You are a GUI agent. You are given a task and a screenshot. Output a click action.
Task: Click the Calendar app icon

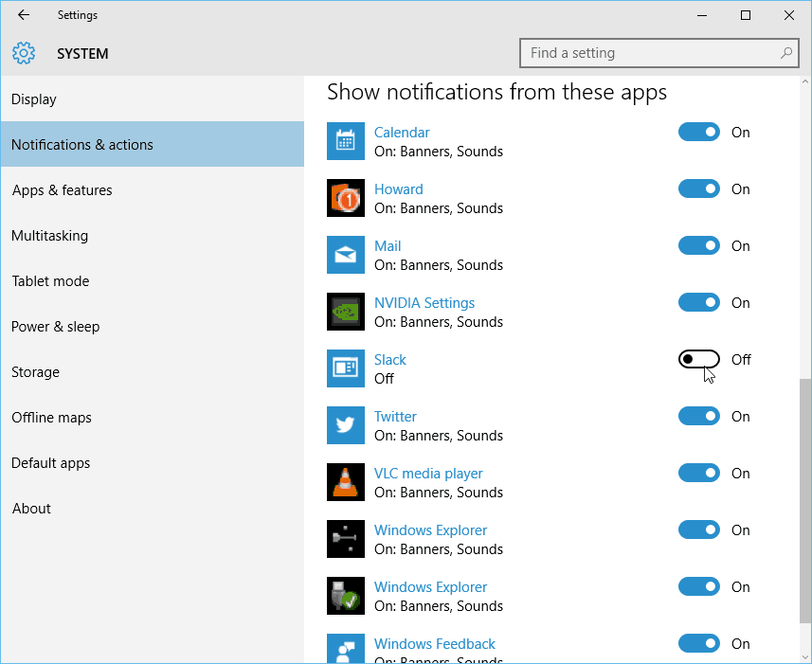coord(346,141)
